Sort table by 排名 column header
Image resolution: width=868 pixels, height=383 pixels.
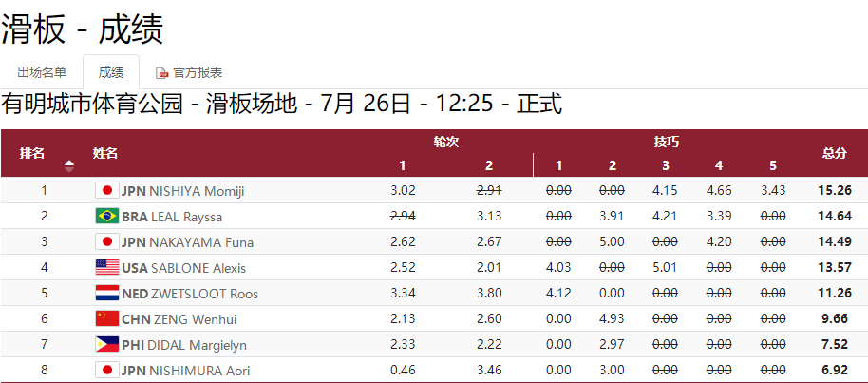(x=32, y=154)
